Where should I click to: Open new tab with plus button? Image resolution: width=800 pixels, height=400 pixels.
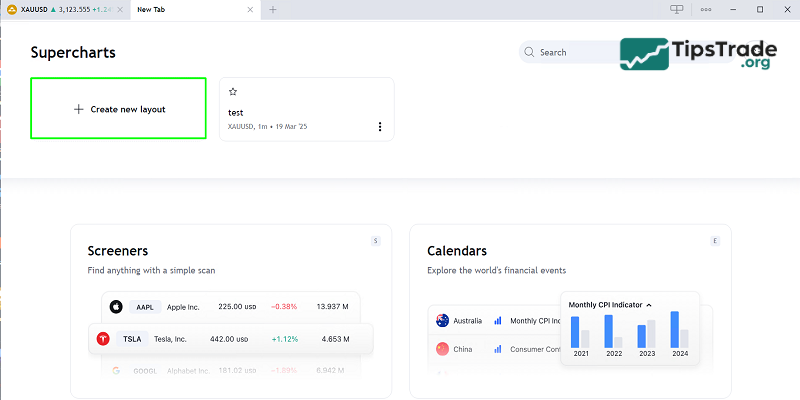tap(273, 9)
